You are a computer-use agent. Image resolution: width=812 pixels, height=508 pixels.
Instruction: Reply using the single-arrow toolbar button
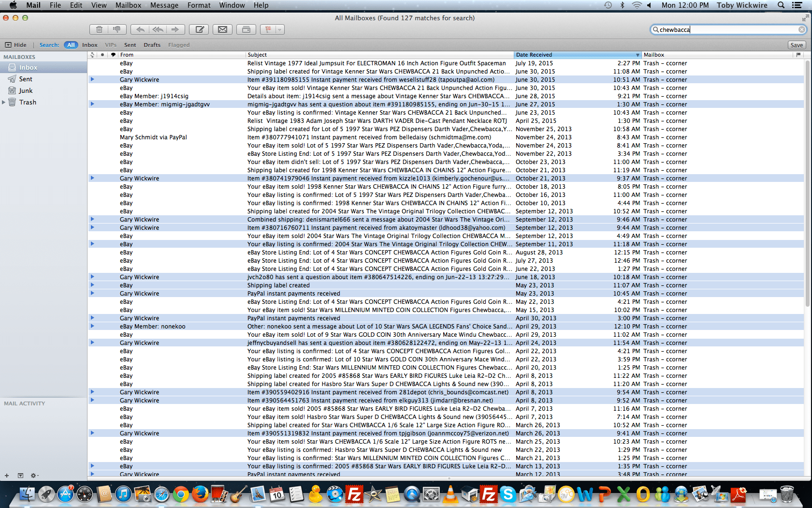coord(140,30)
